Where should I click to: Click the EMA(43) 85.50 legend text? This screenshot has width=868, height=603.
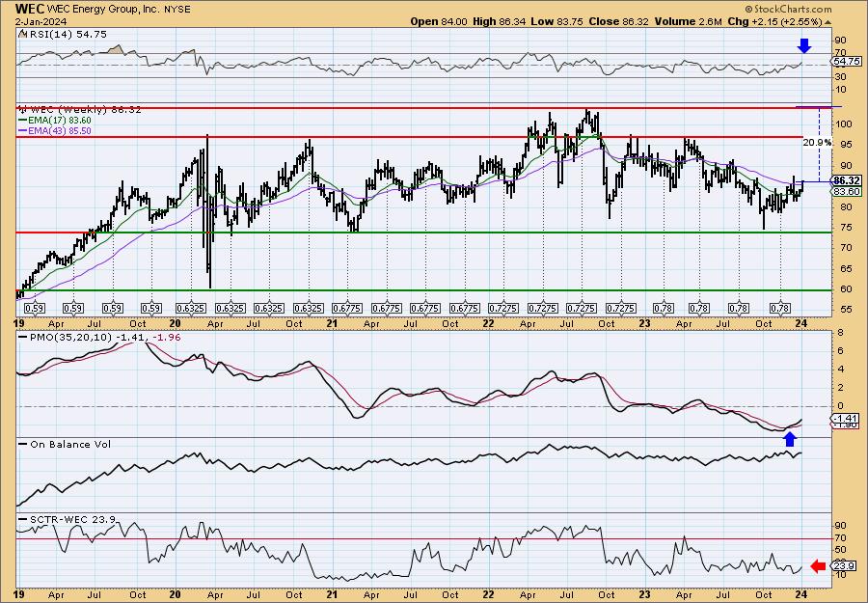point(61,131)
